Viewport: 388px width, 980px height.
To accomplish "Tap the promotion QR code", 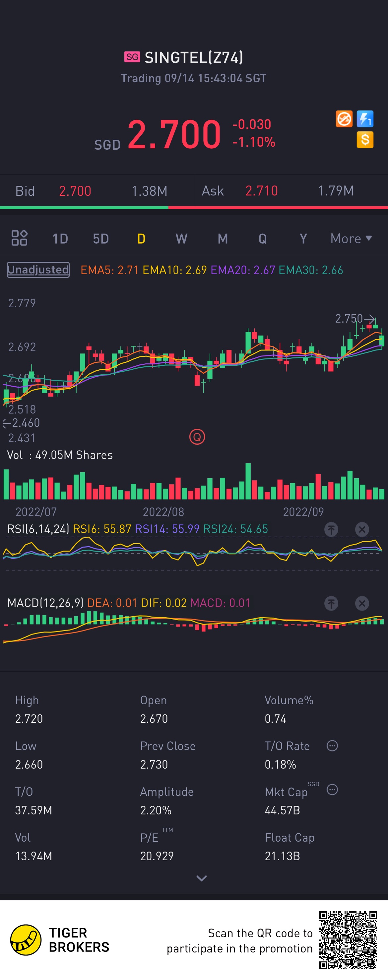I will click(348, 940).
